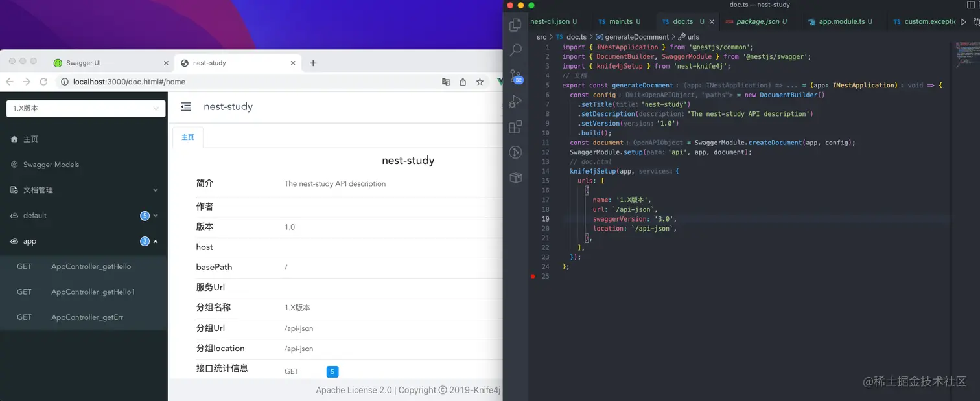Open the Extensions view in VS Code
980x401 pixels.
[x=515, y=127]
